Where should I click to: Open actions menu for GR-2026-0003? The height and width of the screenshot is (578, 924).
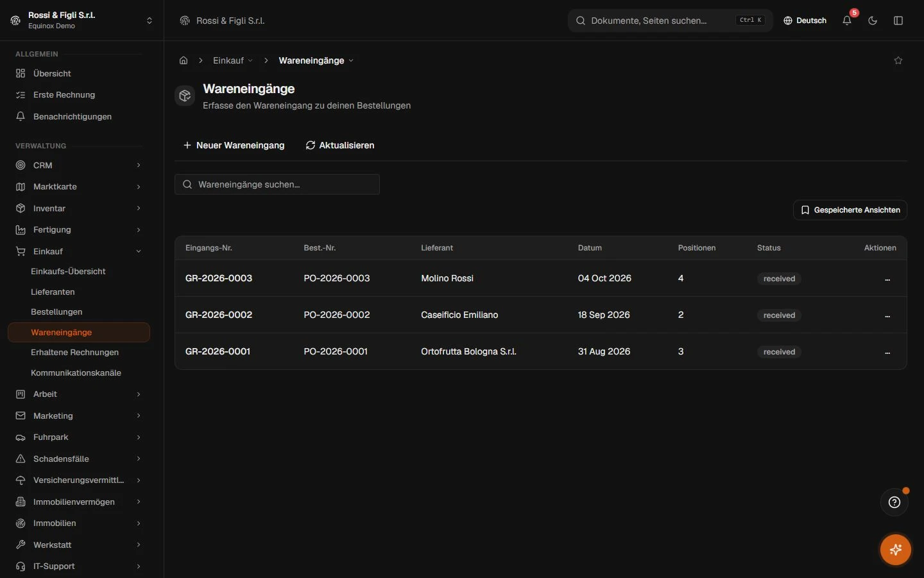coord(887,279)
